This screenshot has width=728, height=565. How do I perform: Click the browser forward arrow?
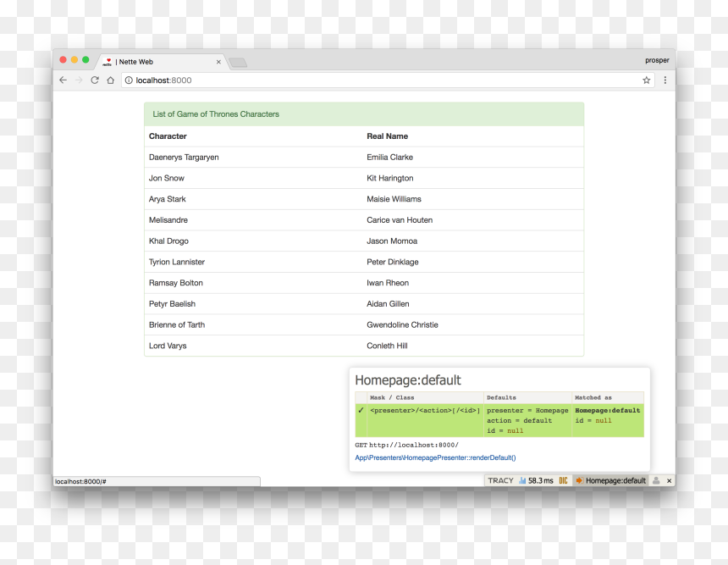pyautogui.click(x=79, y=80)
